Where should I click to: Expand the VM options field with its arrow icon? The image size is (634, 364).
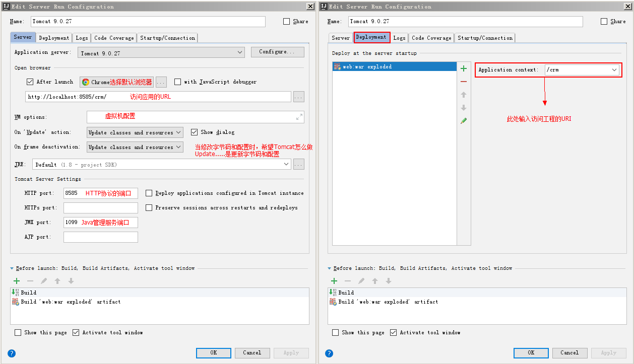click(x=299, y=117)
